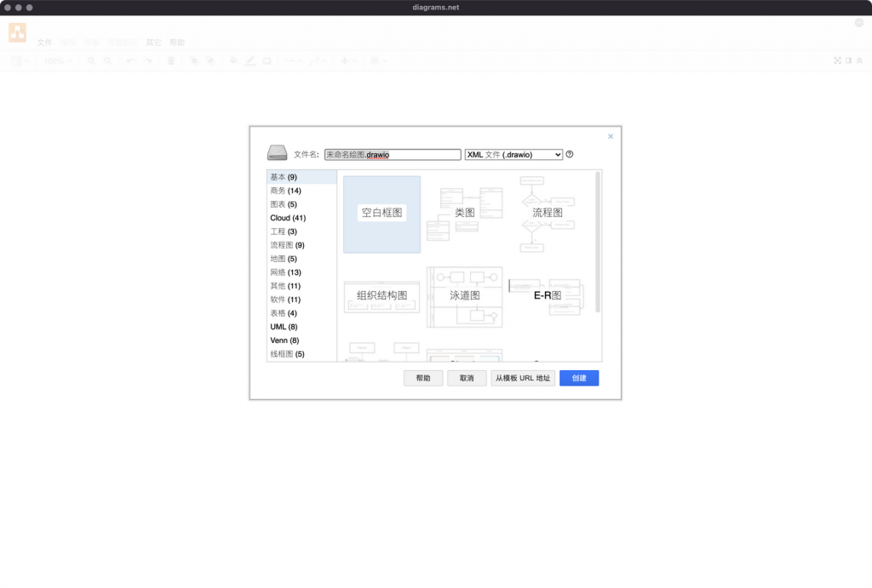This screenshot has height=588, width=872.
Task: Click the fullscreen icon in toolbar
Action: pos(837,61)
